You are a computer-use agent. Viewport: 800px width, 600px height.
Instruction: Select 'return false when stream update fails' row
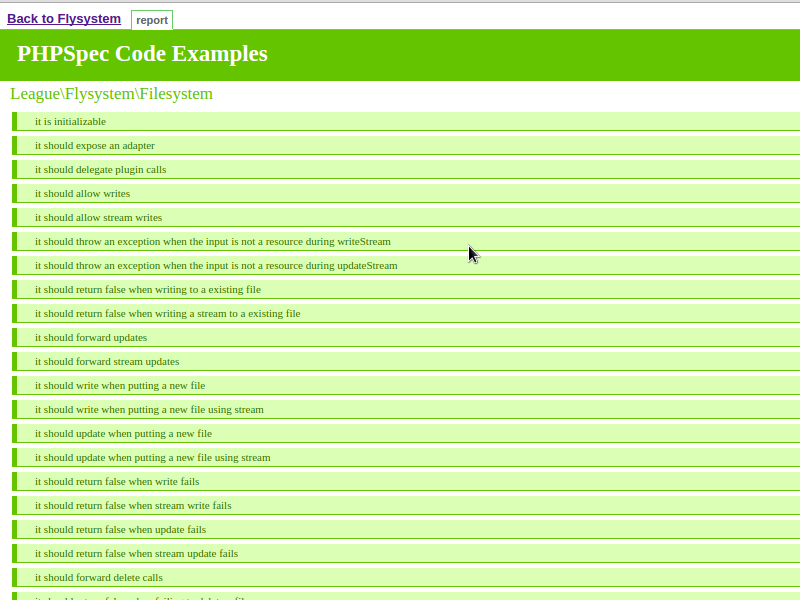pos(406,553)
